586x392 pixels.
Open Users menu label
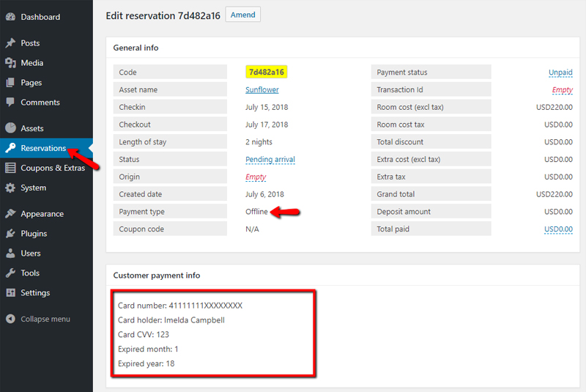tap(31, 253)
